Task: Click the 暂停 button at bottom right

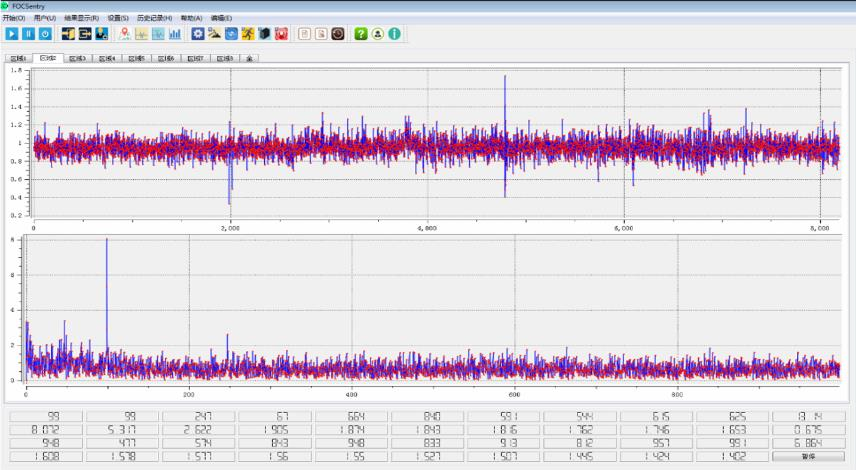Action: (x=809, y=456)
